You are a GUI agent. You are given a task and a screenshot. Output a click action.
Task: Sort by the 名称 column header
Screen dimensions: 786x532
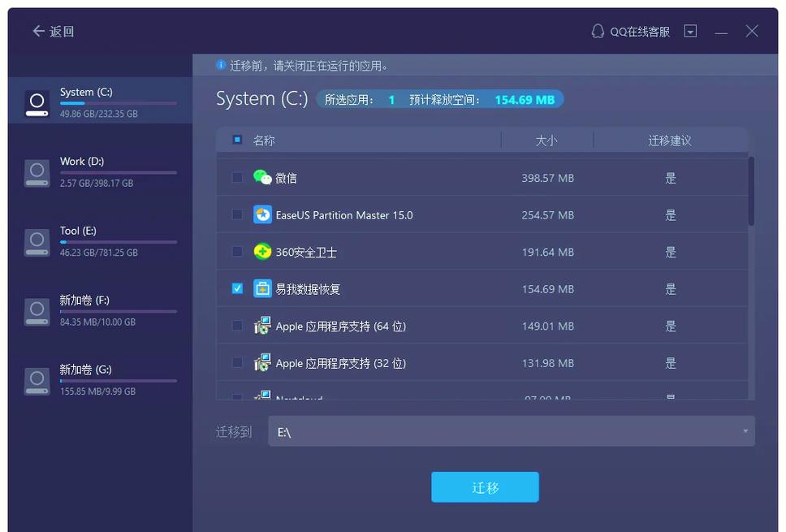tap(264, 141)
